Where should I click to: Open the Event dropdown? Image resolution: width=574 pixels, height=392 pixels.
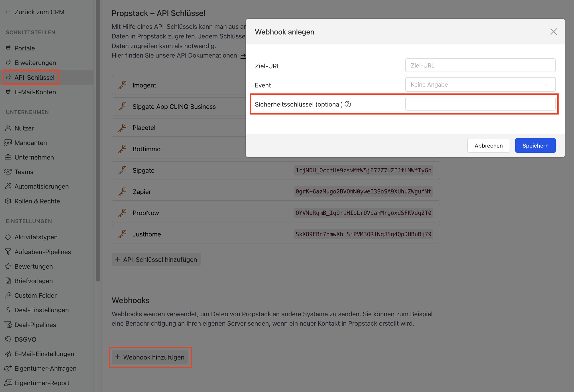[x=480, y=85]
